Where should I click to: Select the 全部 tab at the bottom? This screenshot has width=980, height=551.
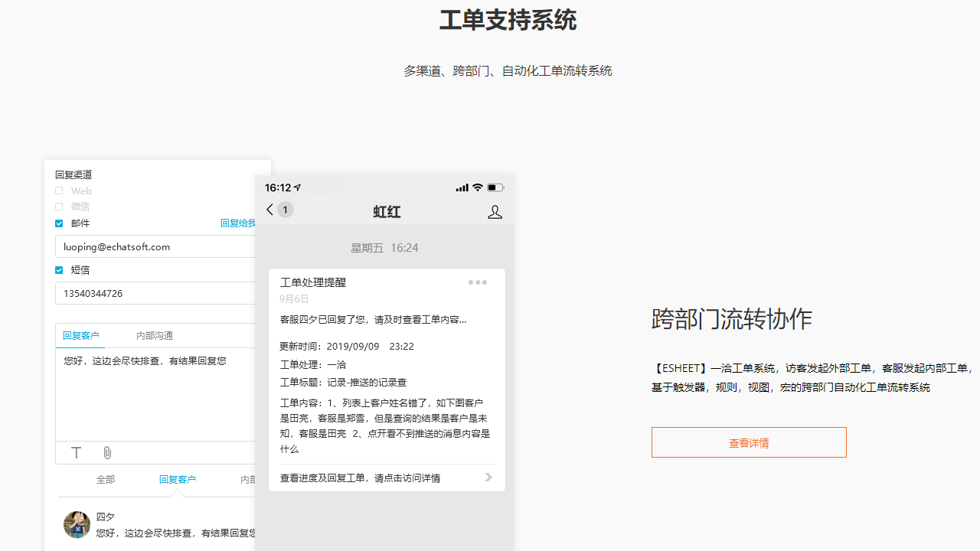[106, 479]
